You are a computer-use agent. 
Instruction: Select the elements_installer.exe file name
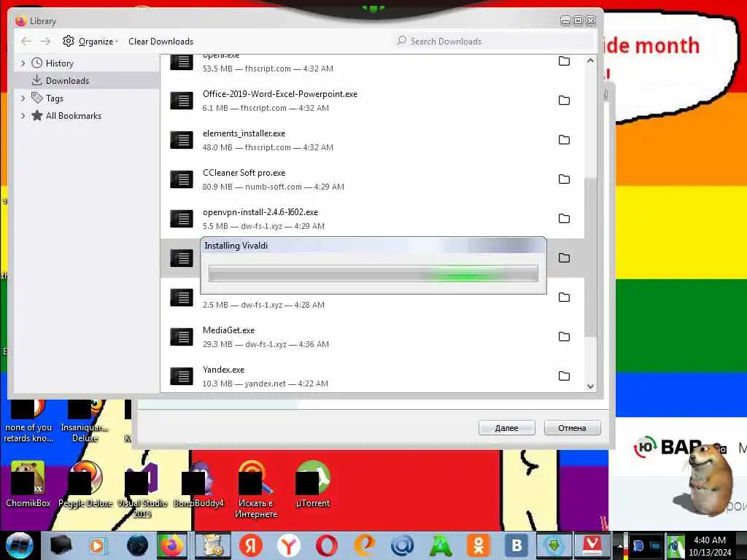coord(244,133)
